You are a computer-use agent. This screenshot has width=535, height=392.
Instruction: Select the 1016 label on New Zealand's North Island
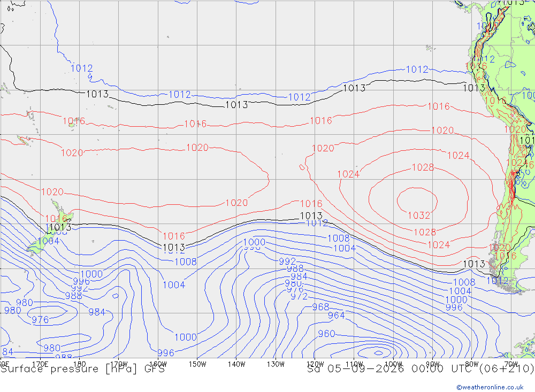56,218
